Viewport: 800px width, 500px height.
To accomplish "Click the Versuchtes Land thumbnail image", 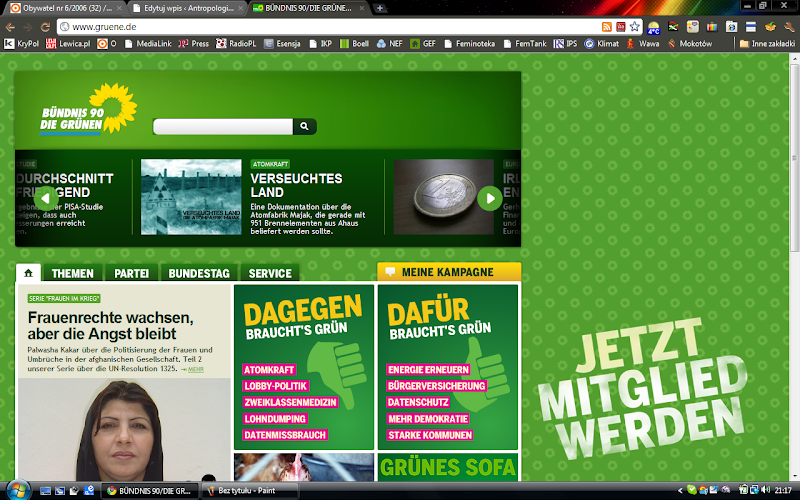I will click(191, 197).
